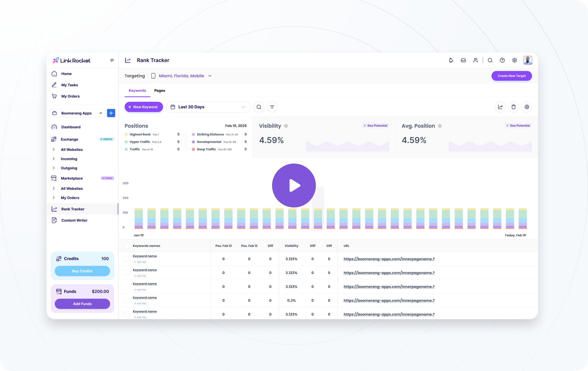The height and width of the screenshot is (371, 588).
Task: Select all keywords header checkbox
Action: (127, 246)
